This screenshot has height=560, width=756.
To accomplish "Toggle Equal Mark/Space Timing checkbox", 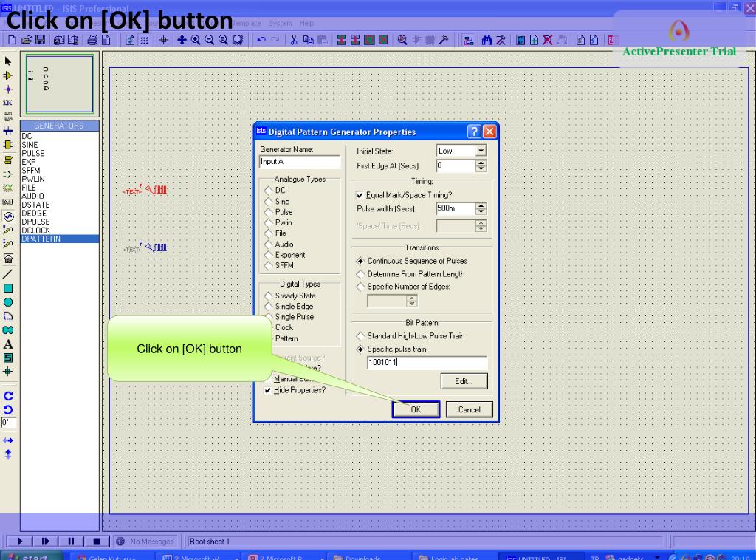I will click(360, 195).
